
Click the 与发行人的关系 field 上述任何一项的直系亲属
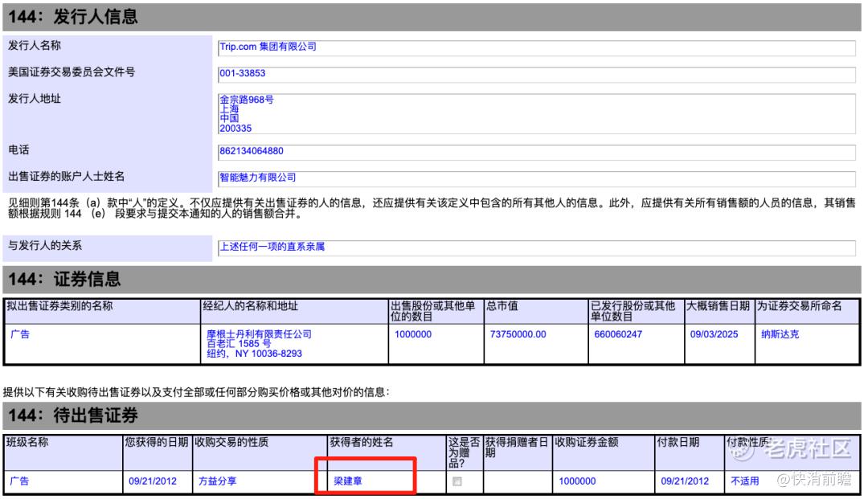536,247
